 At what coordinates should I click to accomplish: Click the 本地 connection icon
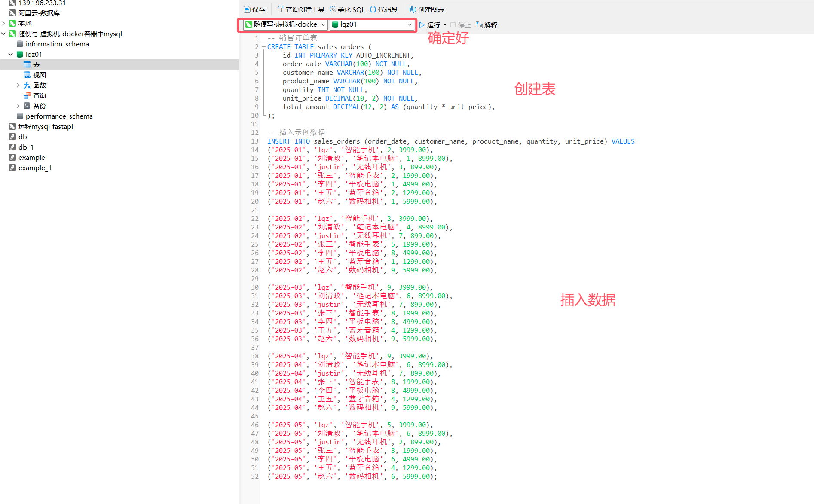point(12,23)
